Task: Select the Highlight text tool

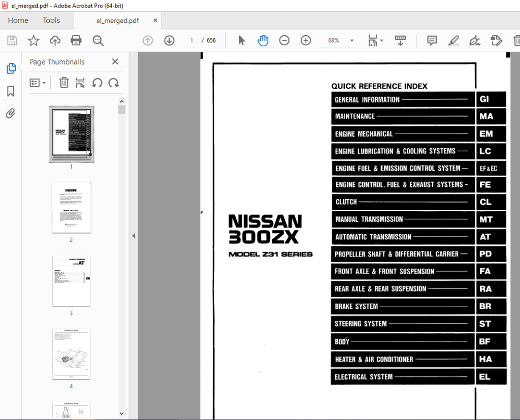Action: [x=453, y=41]
